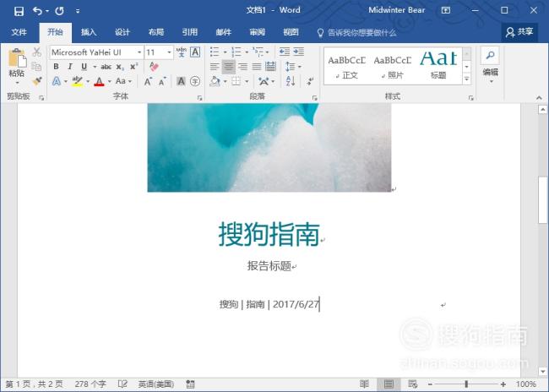
Task: Open the Customize Quick Access Toolbar dropdown
Action: point(78,12)
